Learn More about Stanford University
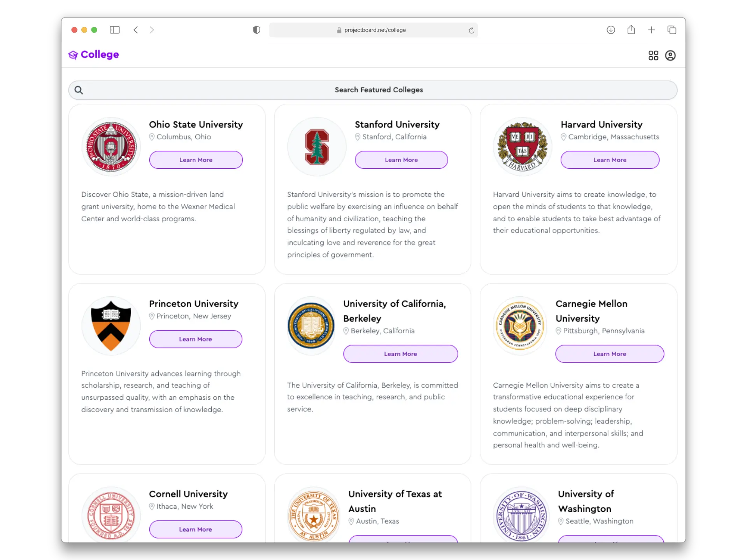Viewport: 747px width, 560px height. click(401, 160)
